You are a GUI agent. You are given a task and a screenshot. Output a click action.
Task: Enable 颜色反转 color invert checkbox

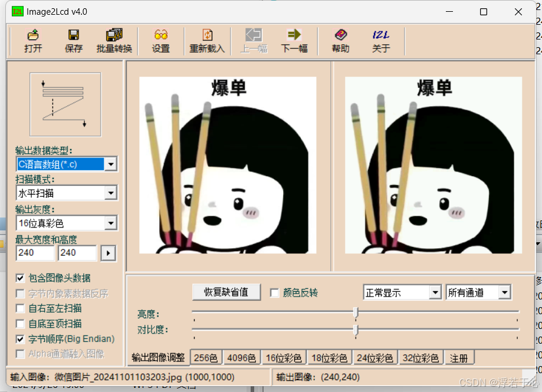(x=274, y=293)
